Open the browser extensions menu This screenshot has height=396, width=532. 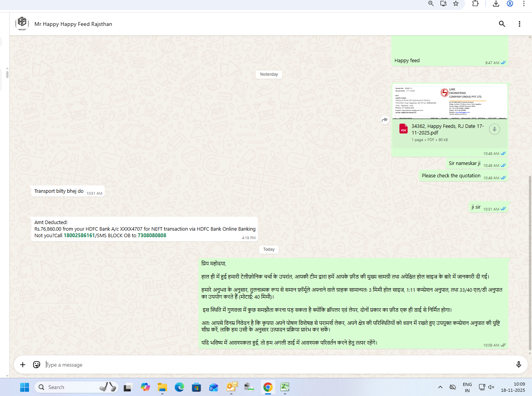475,3
